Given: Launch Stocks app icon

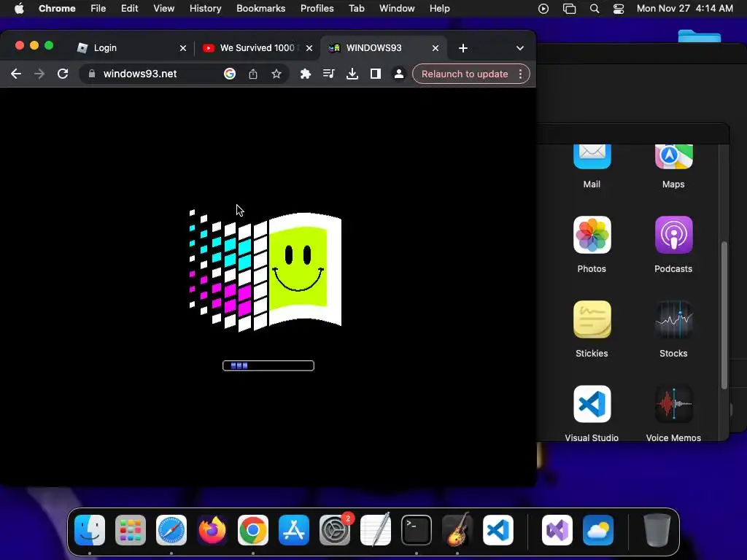Looking at the screenshot, I should 673,319.
